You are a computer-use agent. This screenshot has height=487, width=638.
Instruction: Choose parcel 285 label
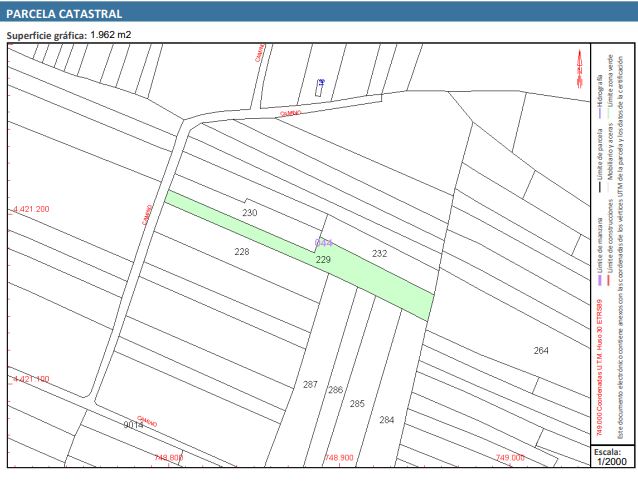357,404
